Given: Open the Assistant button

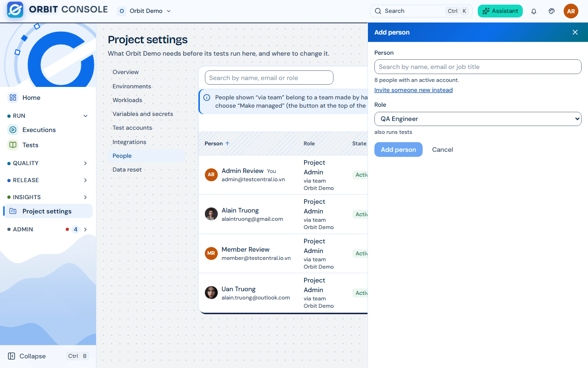Looking at the screenshot, I should click(500, 11).
